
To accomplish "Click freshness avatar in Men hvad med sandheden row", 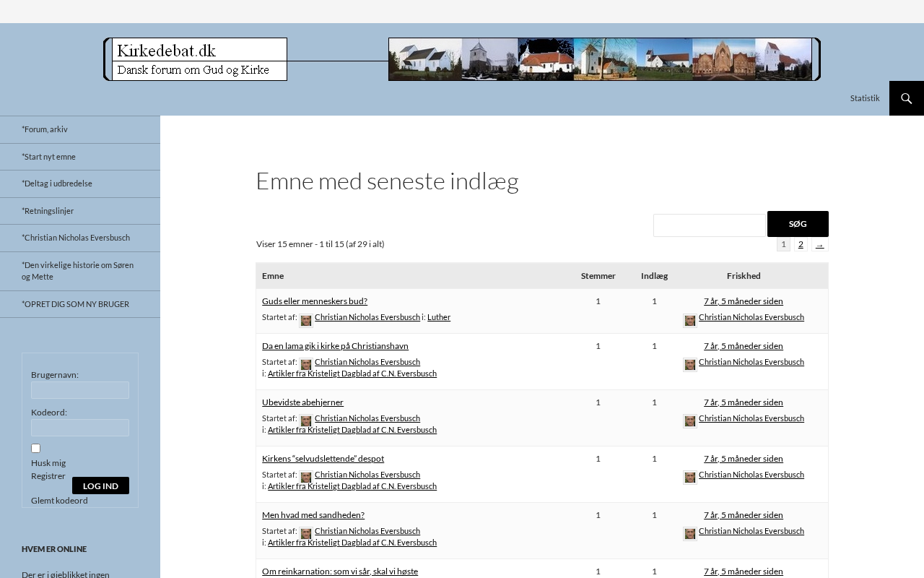I will [x=690, y=535].
